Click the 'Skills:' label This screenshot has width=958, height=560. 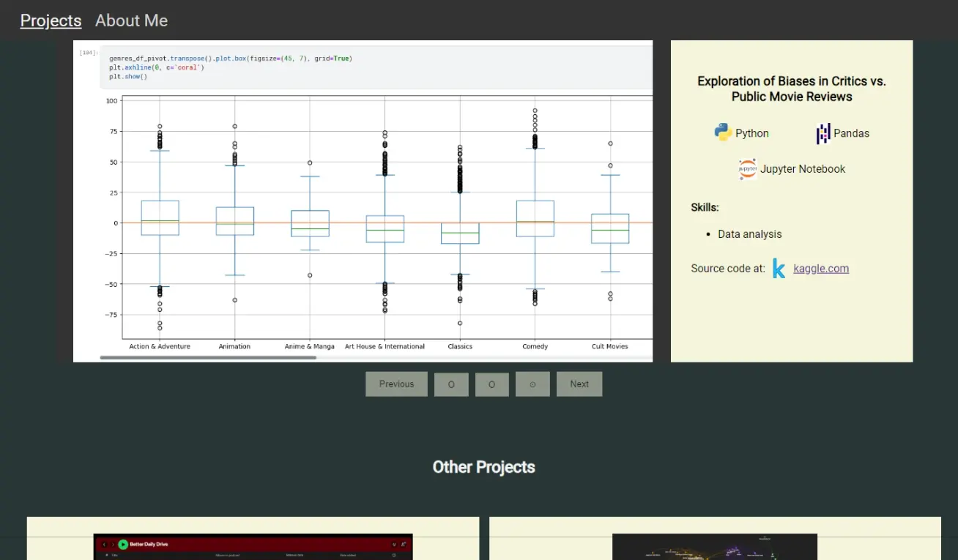point(705,207)
